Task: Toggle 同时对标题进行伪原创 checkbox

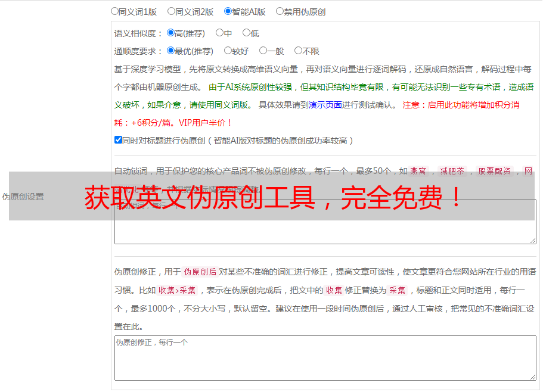Action: (118, 140)
